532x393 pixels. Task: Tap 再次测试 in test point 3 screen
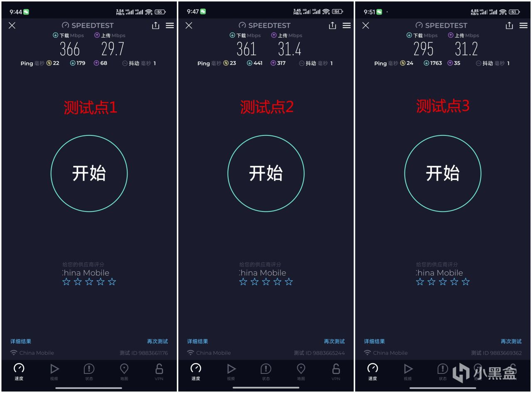coord(511,341)
